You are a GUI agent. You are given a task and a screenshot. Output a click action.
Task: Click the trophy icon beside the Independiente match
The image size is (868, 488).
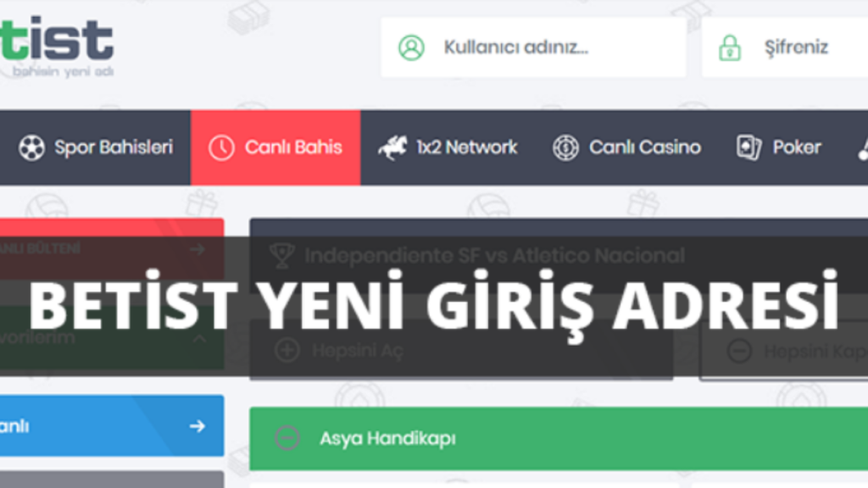coord(281,255)
